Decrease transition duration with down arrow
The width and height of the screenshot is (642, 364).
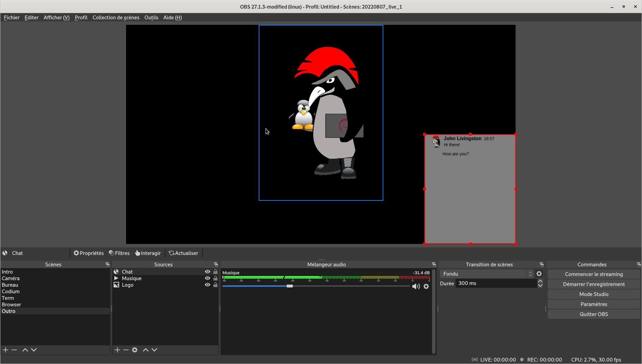(540, 286)
